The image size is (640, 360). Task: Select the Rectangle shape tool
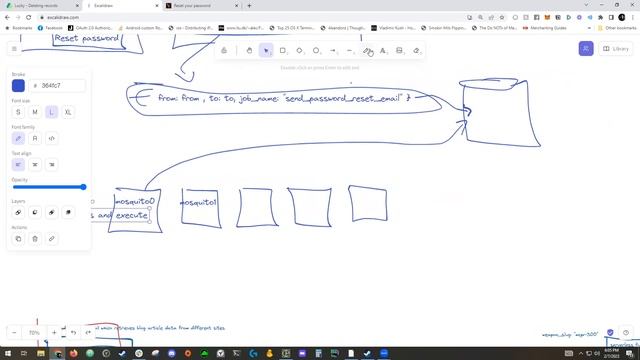tap(283, 51)
